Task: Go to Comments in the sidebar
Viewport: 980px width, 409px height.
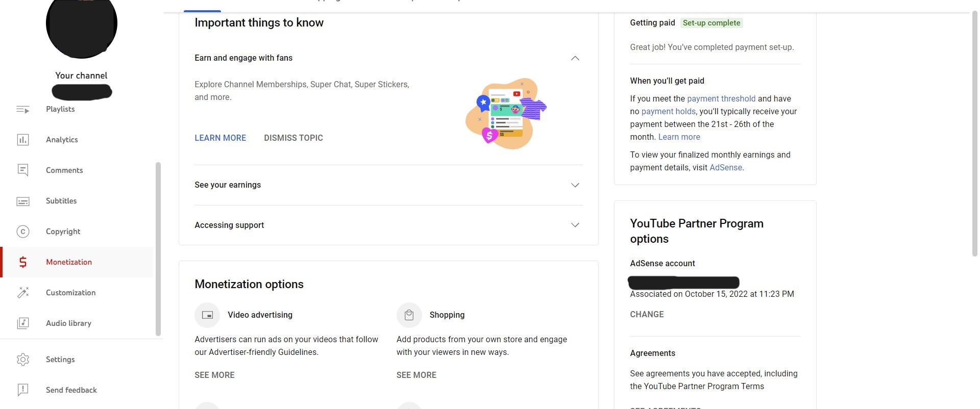Action: [x=77, y=170]
